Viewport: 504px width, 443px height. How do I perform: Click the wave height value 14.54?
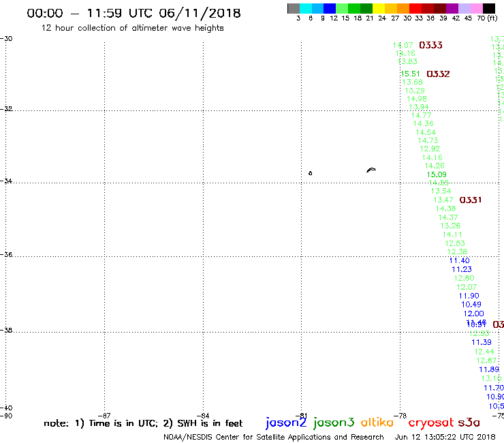426,132
